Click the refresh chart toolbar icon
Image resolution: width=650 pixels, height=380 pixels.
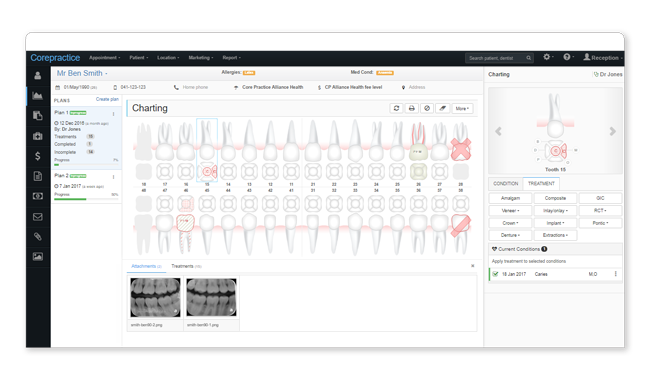tap(396, 108)
